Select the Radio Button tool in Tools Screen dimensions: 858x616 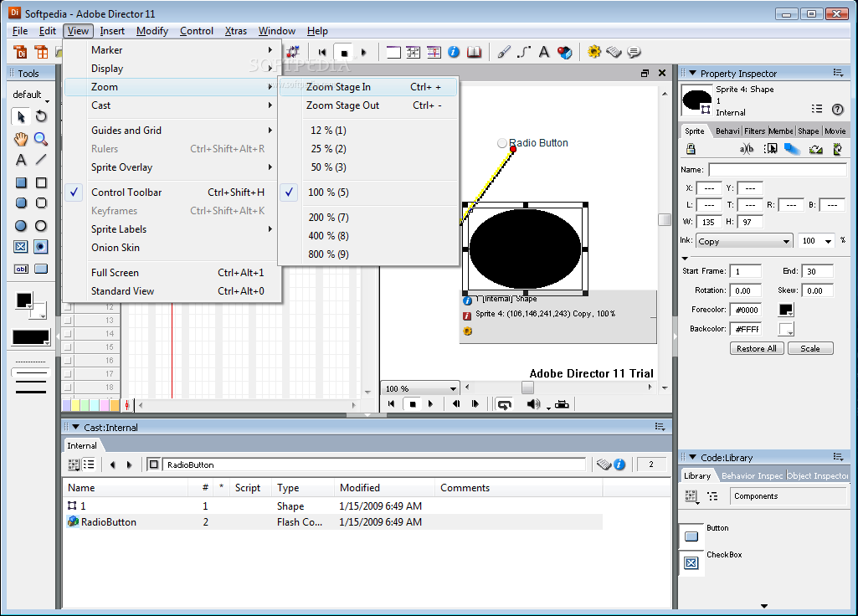coord(41,247)
